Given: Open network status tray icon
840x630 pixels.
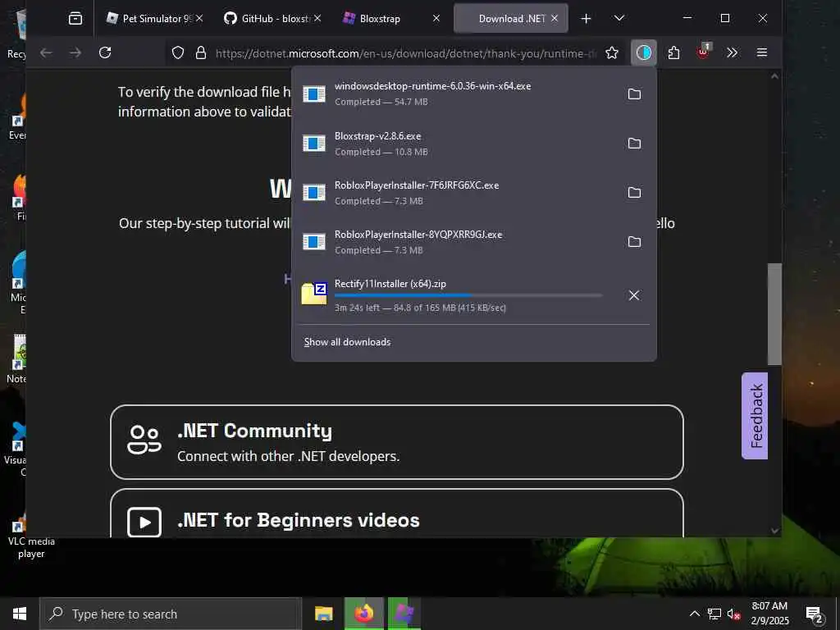Looking at the screenshot, I should 714,614.
